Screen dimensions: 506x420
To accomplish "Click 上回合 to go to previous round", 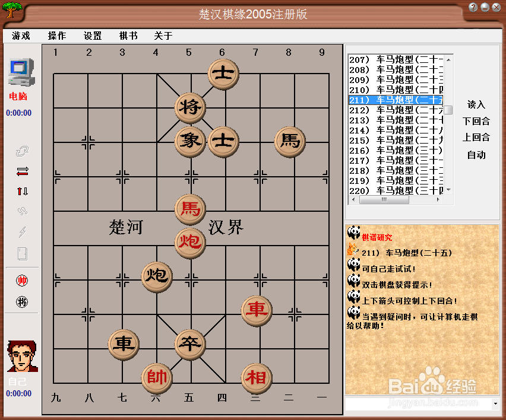I will (476, 138).
